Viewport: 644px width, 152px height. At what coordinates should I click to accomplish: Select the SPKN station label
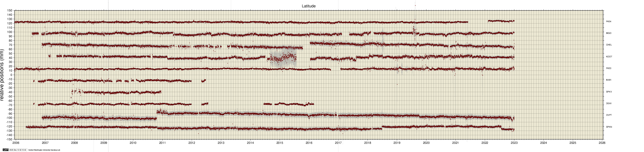[x=609, y=127]
